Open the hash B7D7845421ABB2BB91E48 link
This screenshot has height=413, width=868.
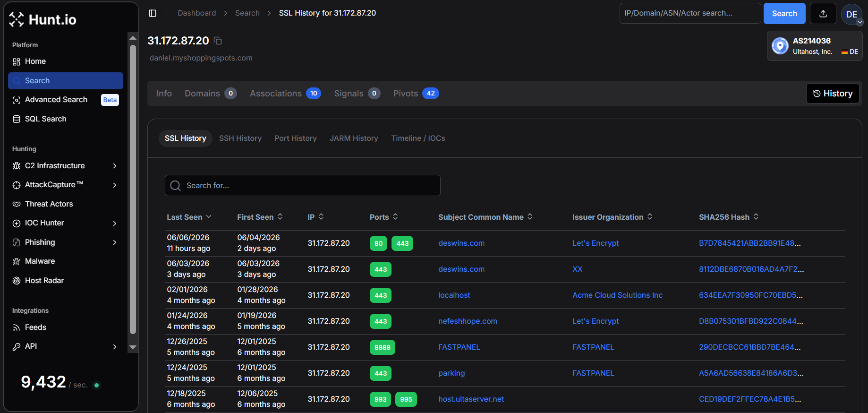750,243
